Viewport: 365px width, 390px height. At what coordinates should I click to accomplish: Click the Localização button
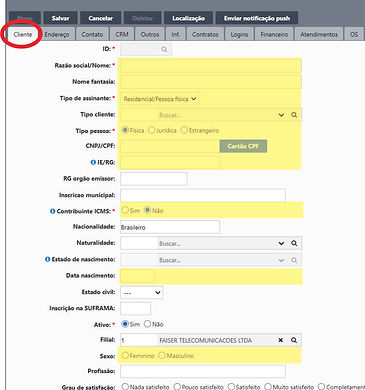[x=188, y=18]
